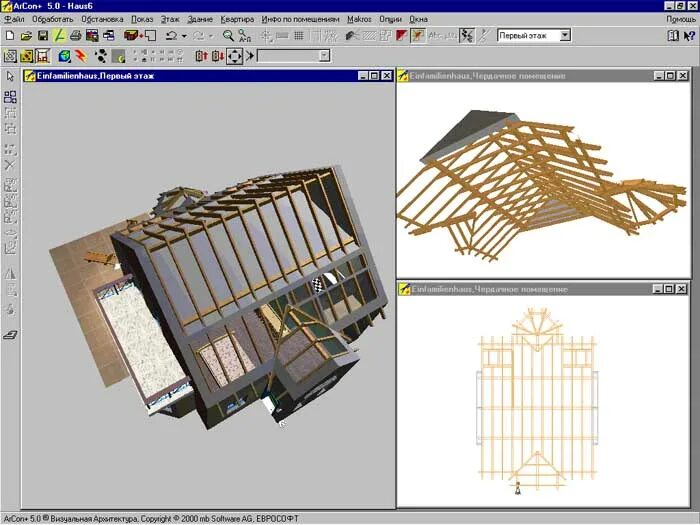Click the 3D house model in the main view
Viewport: 700px width, 525px height.
click(219, 295)
